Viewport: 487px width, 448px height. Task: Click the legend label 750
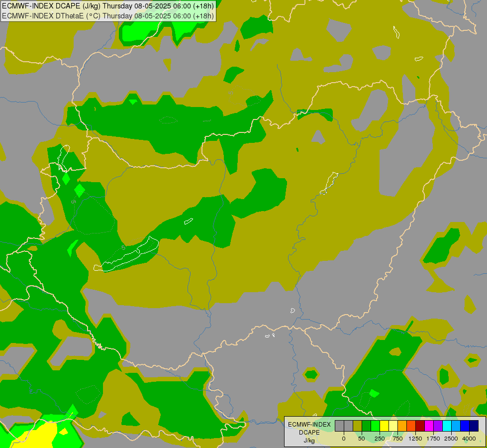click(397, 439)
